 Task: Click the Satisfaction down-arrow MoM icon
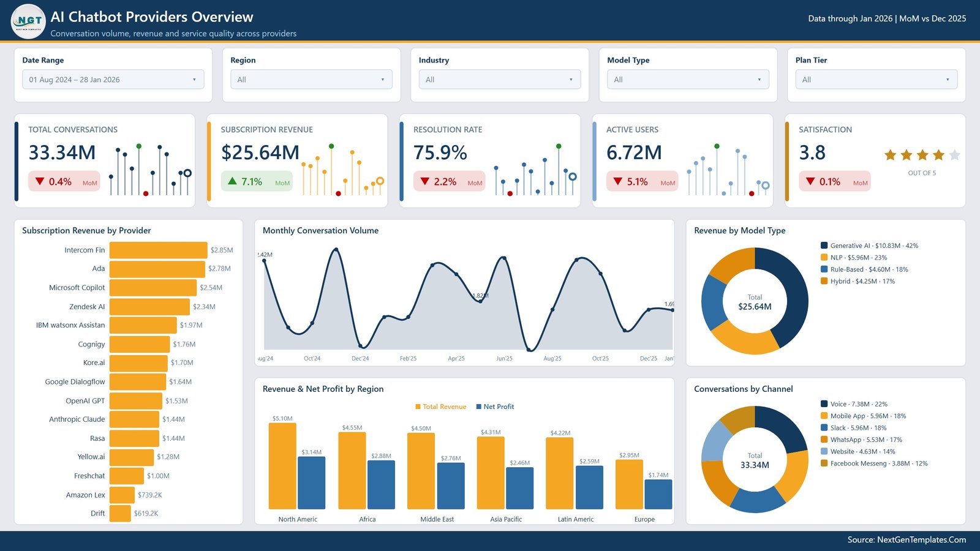pyautogui.click(x=810, y=182)
